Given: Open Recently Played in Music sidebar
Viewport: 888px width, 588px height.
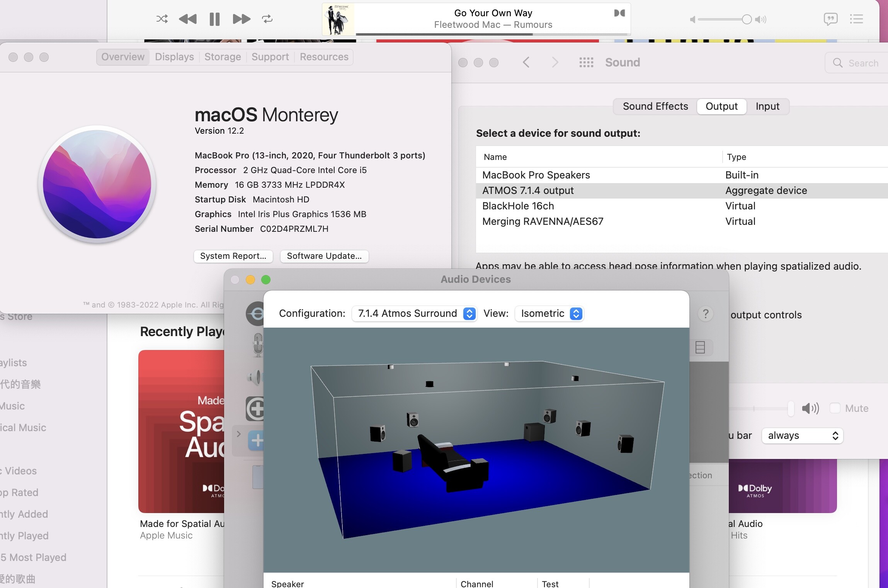Looking at the screenshot, I should pyautogui.click(x=24, y=536).
